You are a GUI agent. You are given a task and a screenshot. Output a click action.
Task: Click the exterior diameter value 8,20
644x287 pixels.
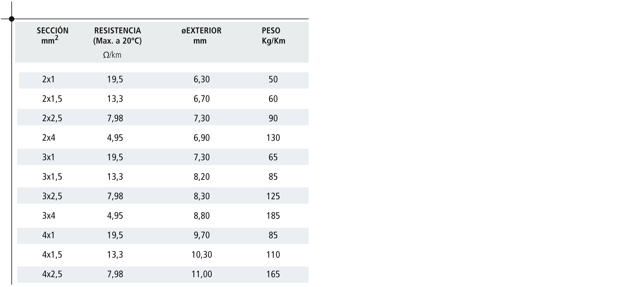pos(202,177)
